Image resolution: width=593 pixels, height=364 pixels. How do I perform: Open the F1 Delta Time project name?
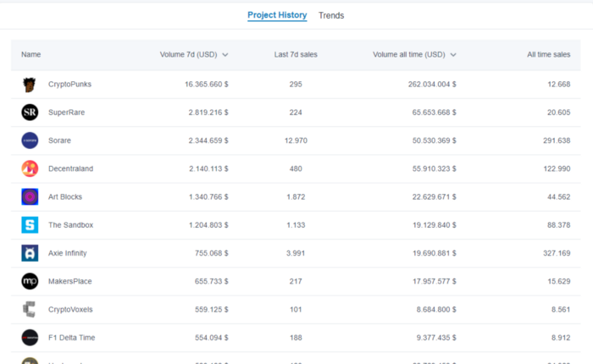point(71,338)
